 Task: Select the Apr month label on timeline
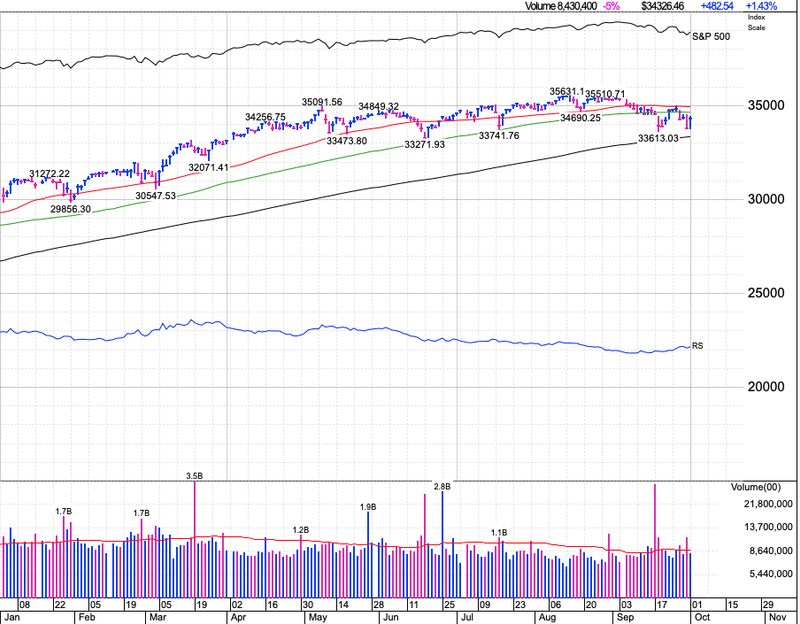[x=238, y=617]
